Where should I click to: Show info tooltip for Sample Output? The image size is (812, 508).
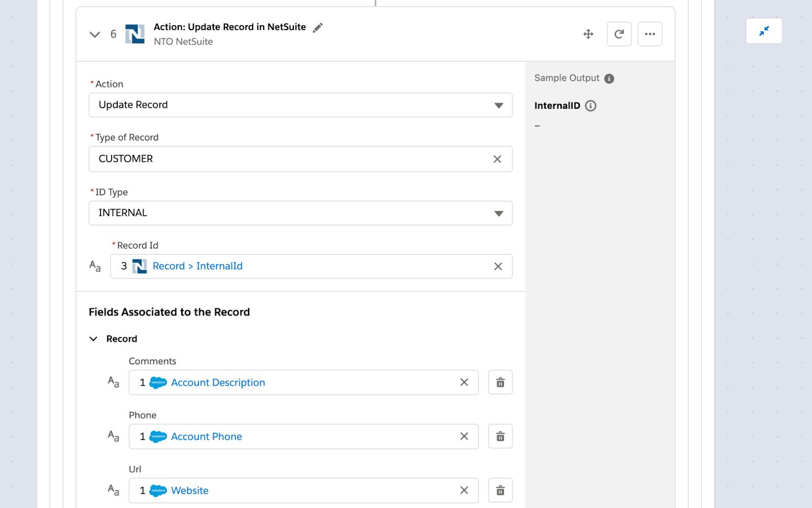(609, 79)
